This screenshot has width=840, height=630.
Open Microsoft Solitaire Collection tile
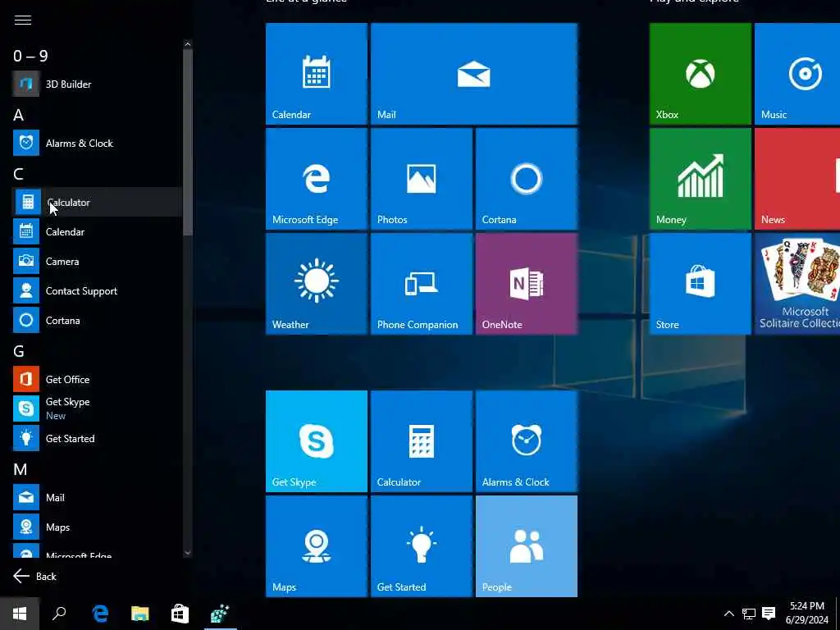click(x=797, y=283)
